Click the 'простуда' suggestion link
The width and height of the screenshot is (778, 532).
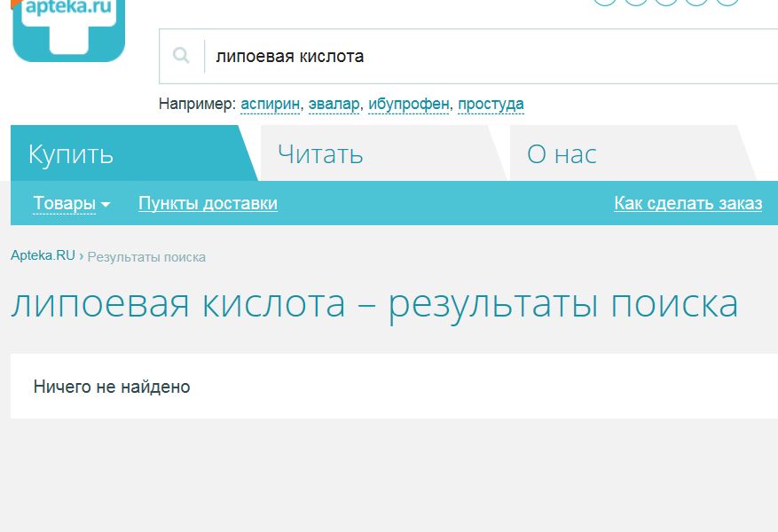[x=491, y=105]
